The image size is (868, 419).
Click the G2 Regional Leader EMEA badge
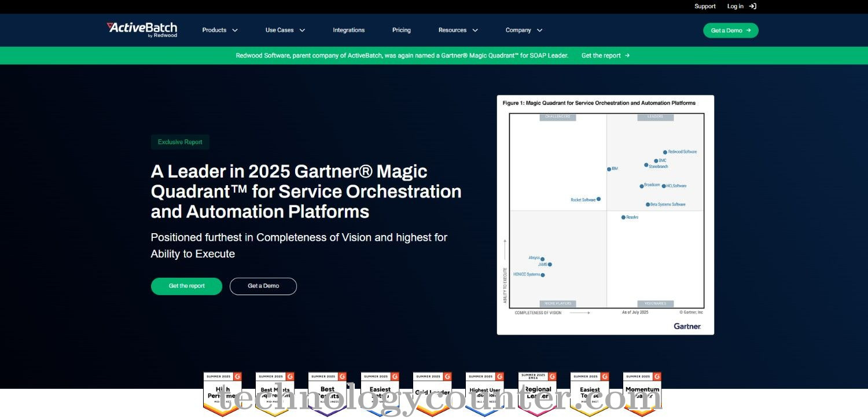click(538, 394)
